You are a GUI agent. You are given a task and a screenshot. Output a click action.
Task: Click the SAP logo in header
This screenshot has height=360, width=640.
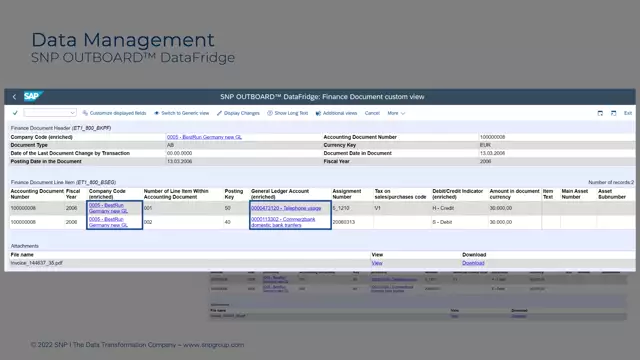[x=33, y=96]
